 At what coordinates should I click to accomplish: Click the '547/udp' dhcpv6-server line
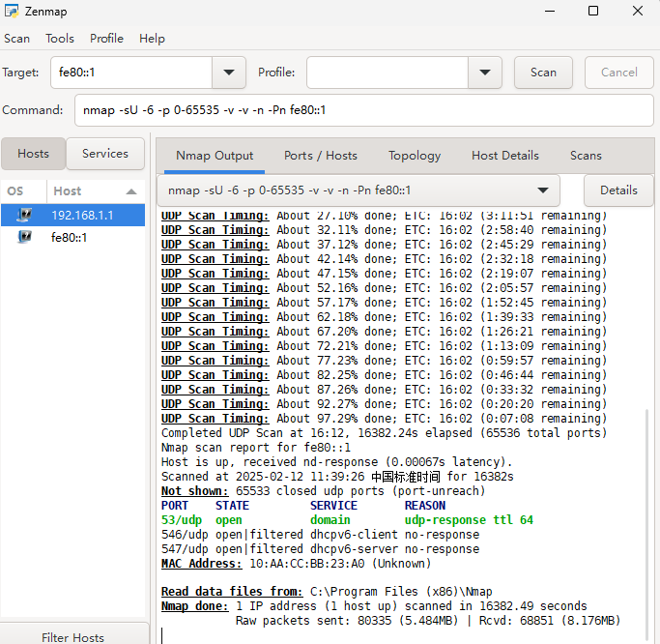click(x=320, y=549)
